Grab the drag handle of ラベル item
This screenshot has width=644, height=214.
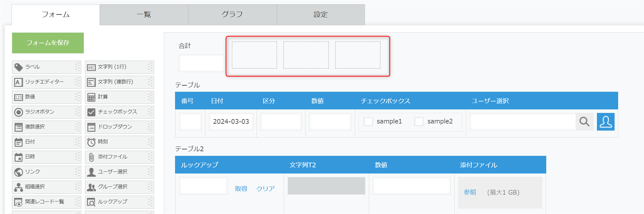point(77,67)
